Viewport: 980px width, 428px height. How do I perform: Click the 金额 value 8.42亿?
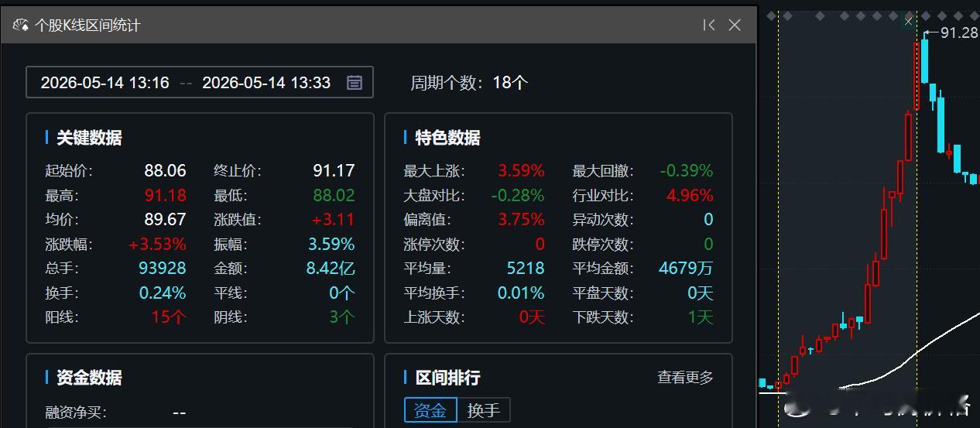pos(331,269)
